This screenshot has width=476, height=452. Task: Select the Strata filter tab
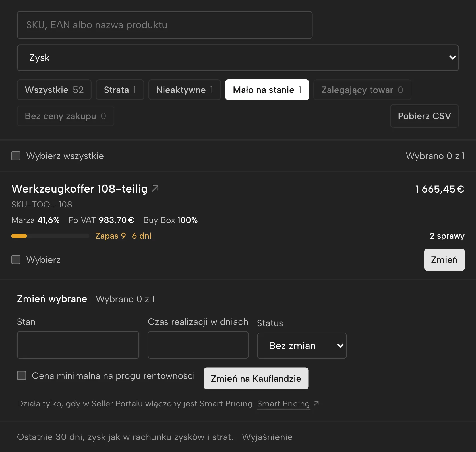click(x=120, y=90)
